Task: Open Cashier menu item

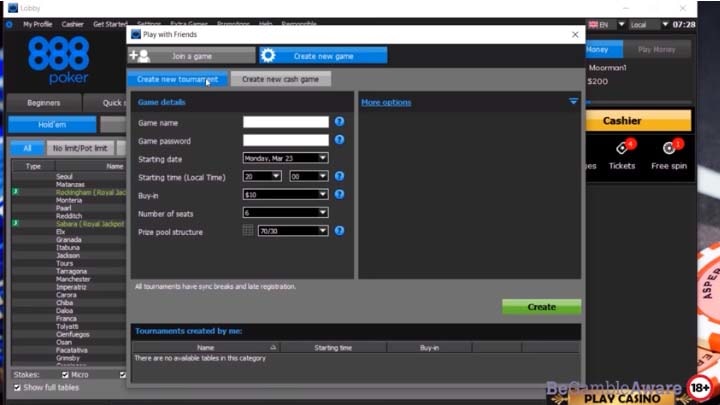Action: (73, 24)
